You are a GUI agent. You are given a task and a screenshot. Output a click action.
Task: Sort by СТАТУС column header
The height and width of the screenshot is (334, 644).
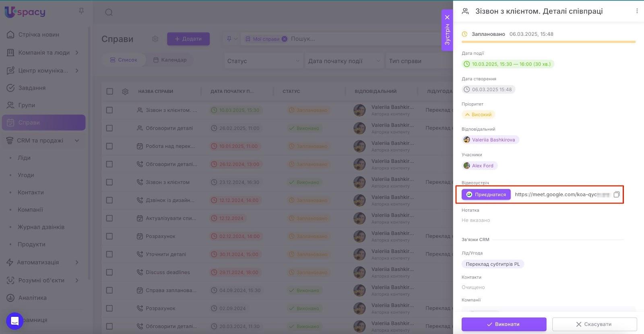291,92
